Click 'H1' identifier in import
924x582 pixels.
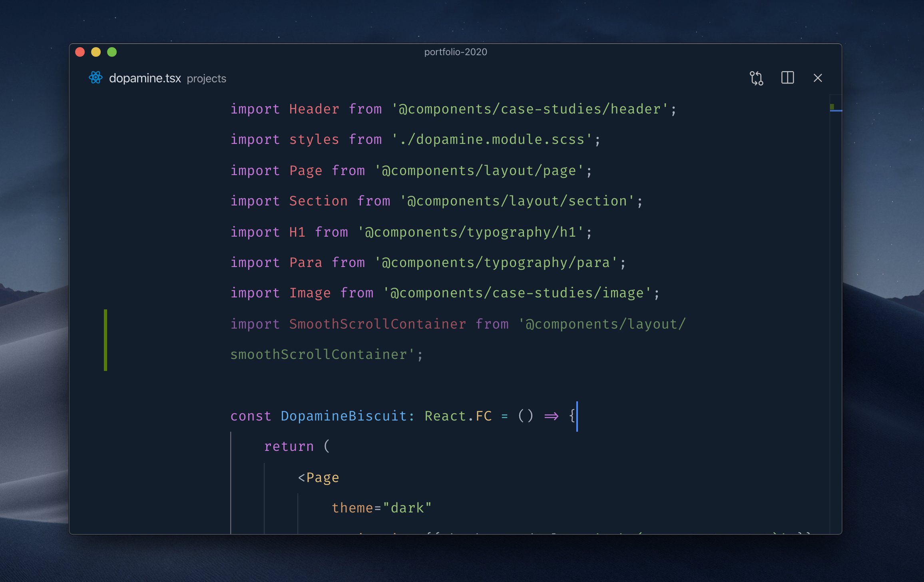[x=297, y=232]
